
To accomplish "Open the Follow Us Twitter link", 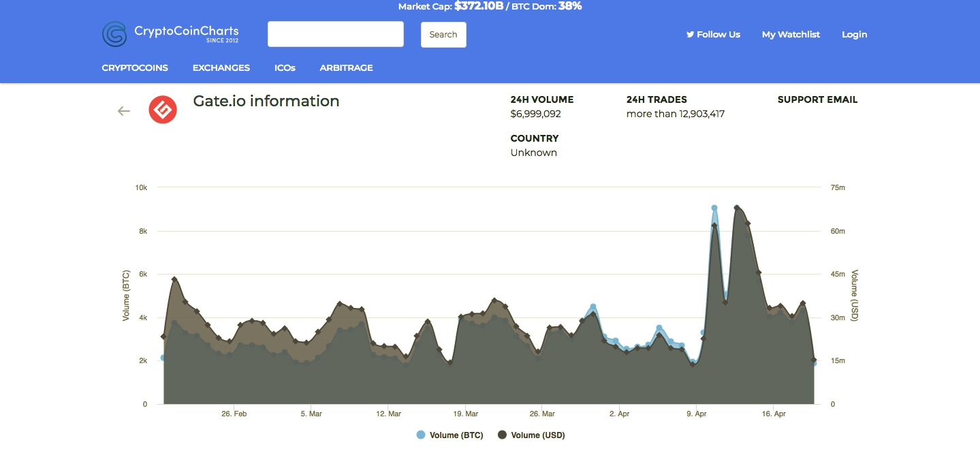I will pos(713,34).
